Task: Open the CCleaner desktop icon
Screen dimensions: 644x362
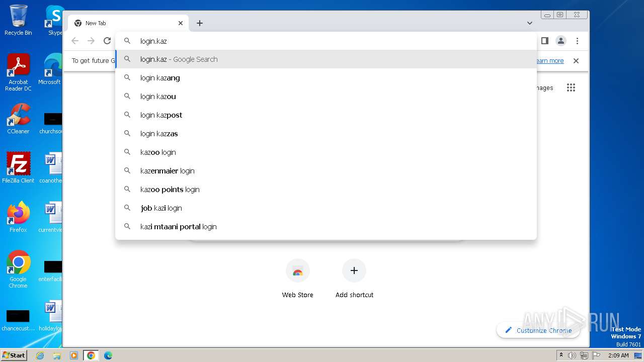Action: (x=18, y=119)
